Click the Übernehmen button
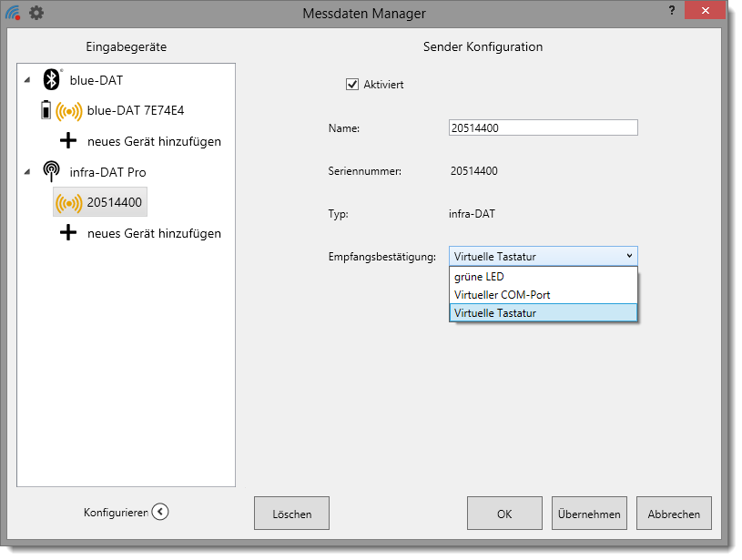Viewport: 742px width, 560px height. click(588, 514)
